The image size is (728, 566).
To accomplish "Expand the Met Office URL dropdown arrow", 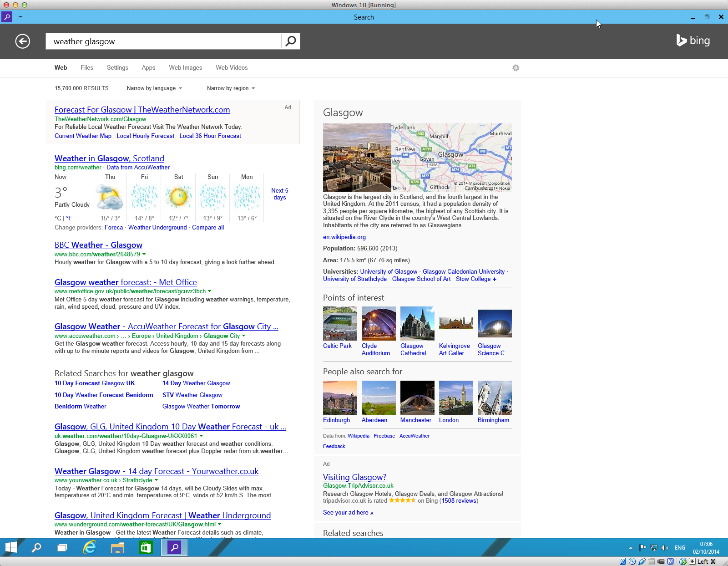I will click(210, 291).
